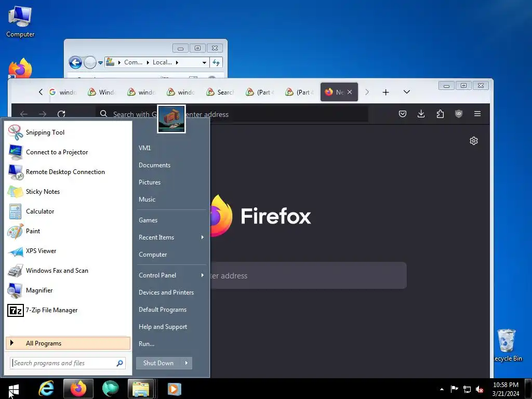532x399 pixels.
Task: Open Firefox Extensions puzzle icon
Action: click(x=440, y=114)
